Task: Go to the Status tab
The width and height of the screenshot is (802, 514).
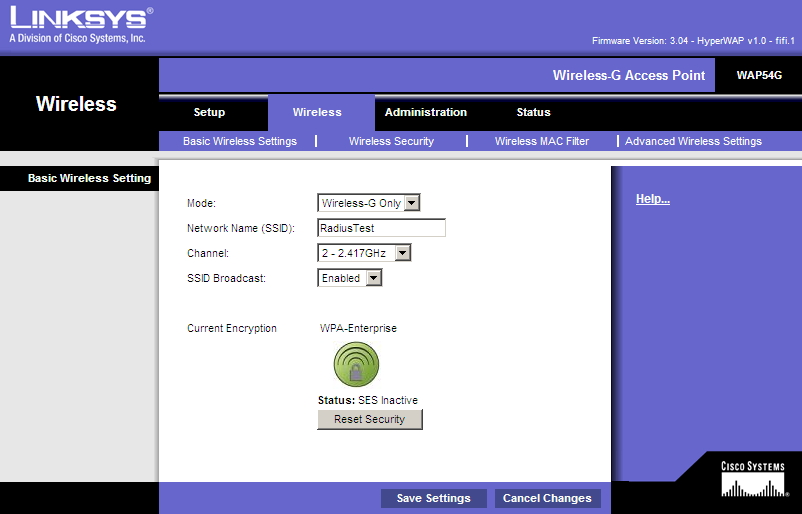Action: pyautogui.click(x=533, y=112)
